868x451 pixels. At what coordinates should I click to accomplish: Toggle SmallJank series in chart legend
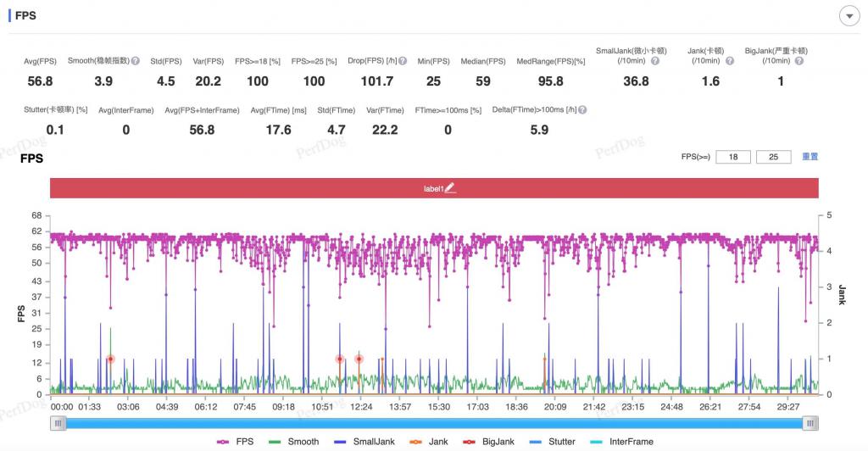(364, 442)
